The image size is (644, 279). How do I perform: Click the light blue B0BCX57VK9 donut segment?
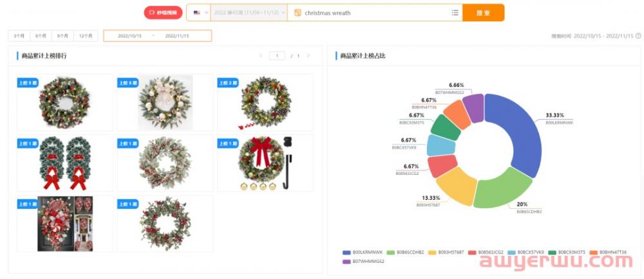[440, 145]
